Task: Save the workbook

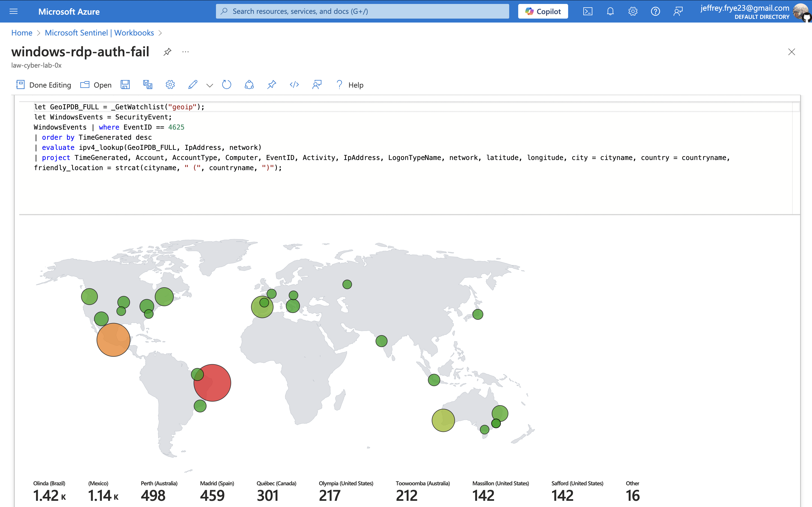Action: pyautogui.click(x=125, y=85)
